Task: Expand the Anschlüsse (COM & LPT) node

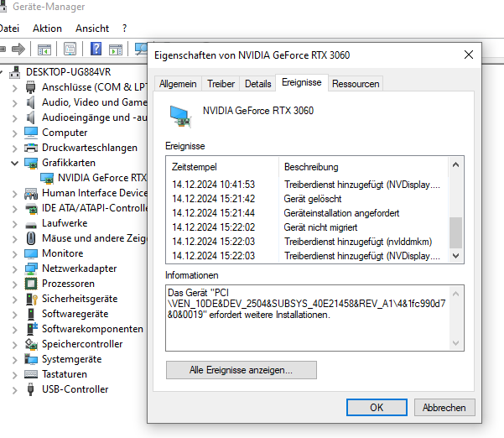Action: click(14, 87)
